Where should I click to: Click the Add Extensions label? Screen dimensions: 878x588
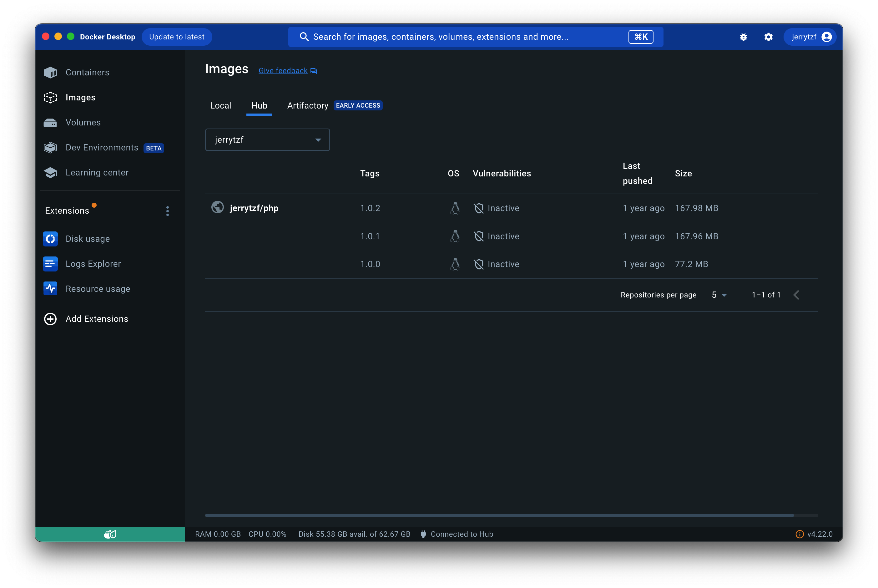(x=97, y=319)
